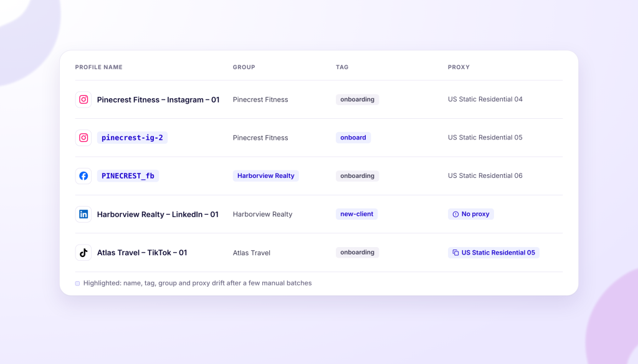
Task: Click the US Static Residential 06 proxy
Action: 485,175
